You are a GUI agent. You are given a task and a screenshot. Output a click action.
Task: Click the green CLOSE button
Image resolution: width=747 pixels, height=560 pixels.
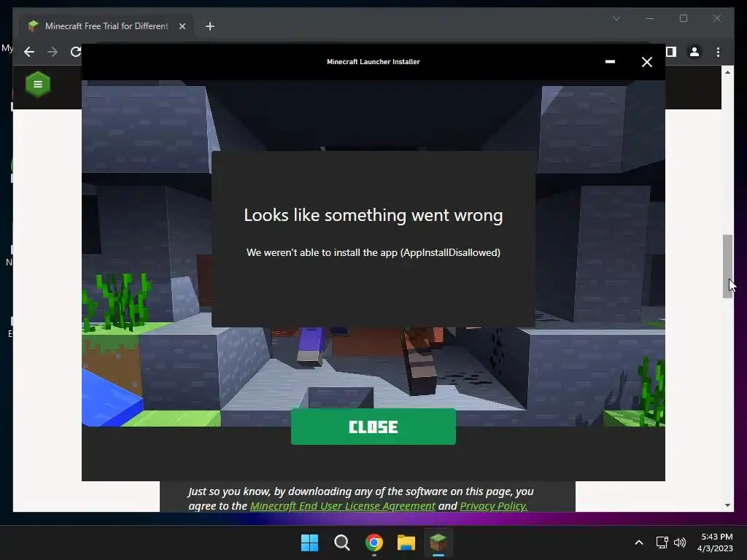(373, 426)
